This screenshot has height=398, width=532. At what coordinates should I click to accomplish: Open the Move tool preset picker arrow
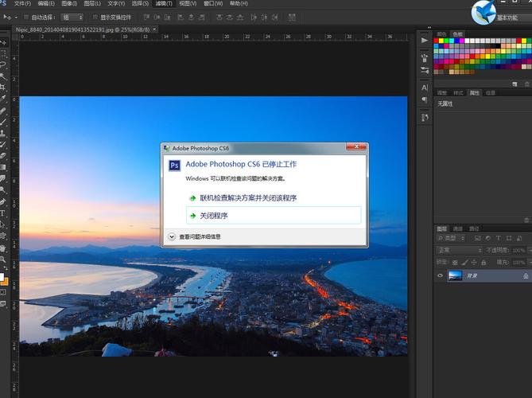[x=16, y=18]
